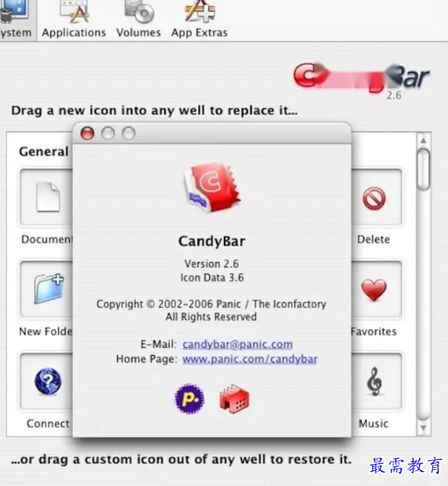Click the 'Music' label
This screenshot has height=486, width=448.
coord(373,423)
